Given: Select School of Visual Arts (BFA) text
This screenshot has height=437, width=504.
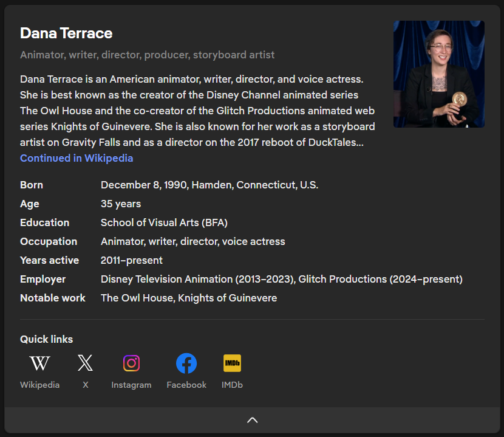Looking at the screenshot, I should [x=164, y=222].
